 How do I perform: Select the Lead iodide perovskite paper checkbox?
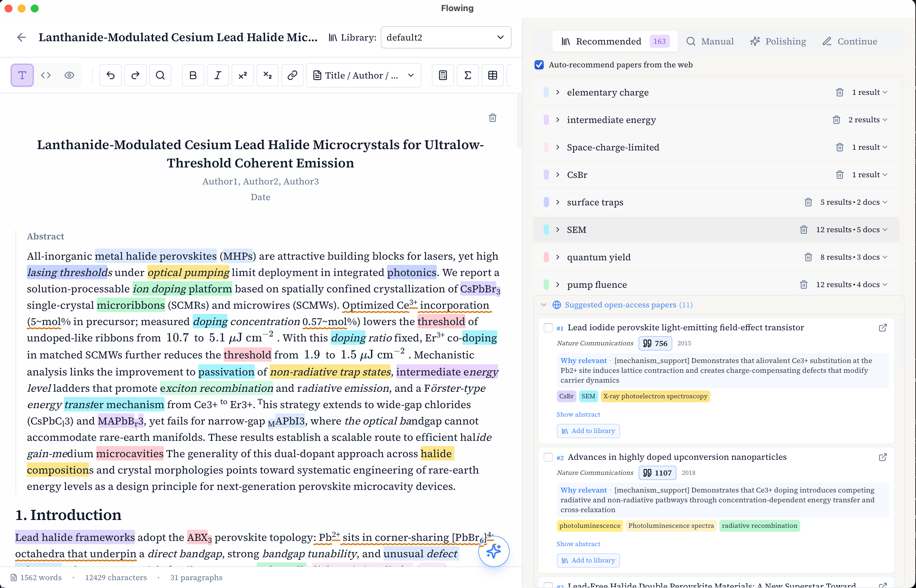(x=548, y=328)
